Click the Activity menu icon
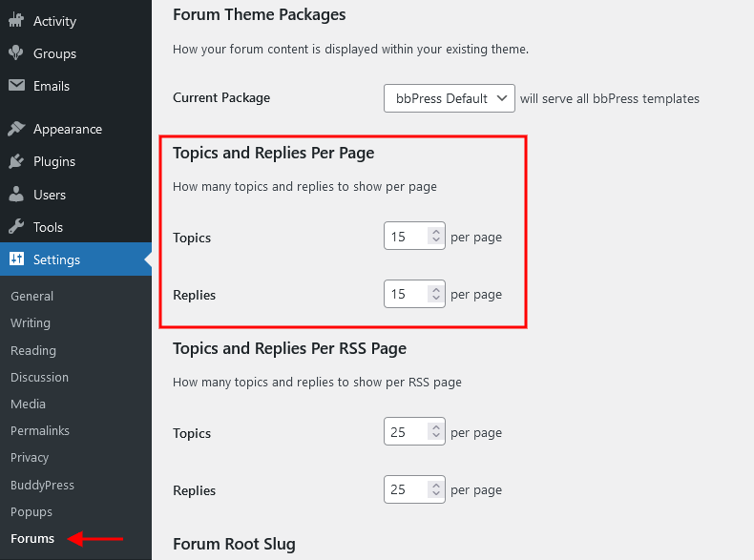The width and height of the screenshot is (754, 560). [16, 20]
